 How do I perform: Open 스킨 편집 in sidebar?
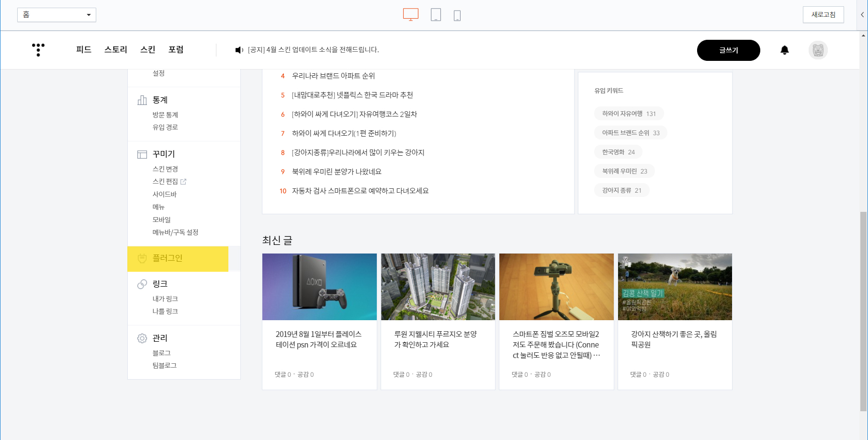pyautogui.click(x=165, y=182)
